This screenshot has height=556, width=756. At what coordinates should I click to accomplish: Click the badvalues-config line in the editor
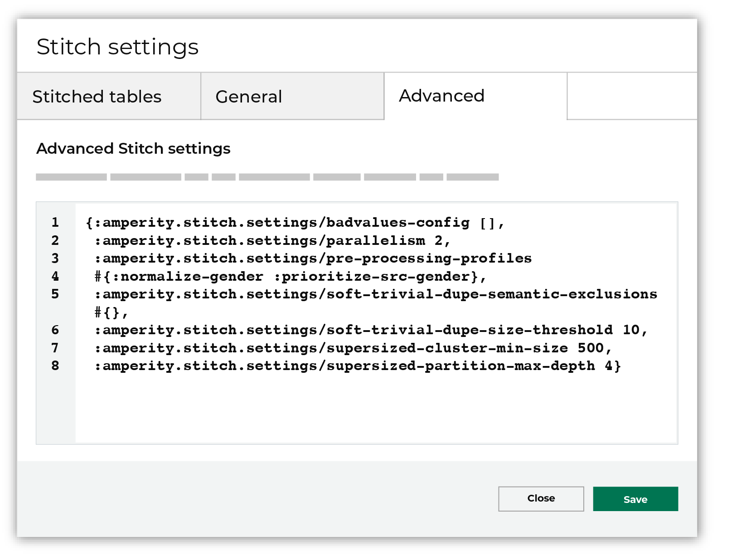pos(295,223)
